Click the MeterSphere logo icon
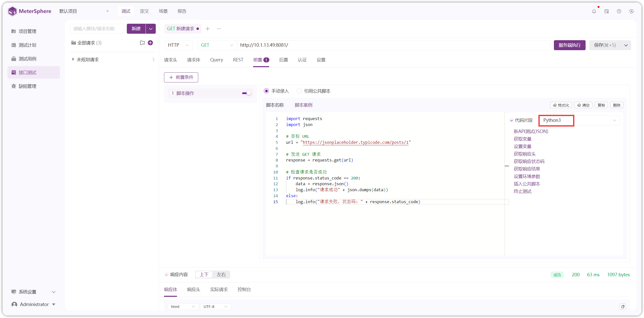Viewport: 644px width, 318px height. coord(12,11)
